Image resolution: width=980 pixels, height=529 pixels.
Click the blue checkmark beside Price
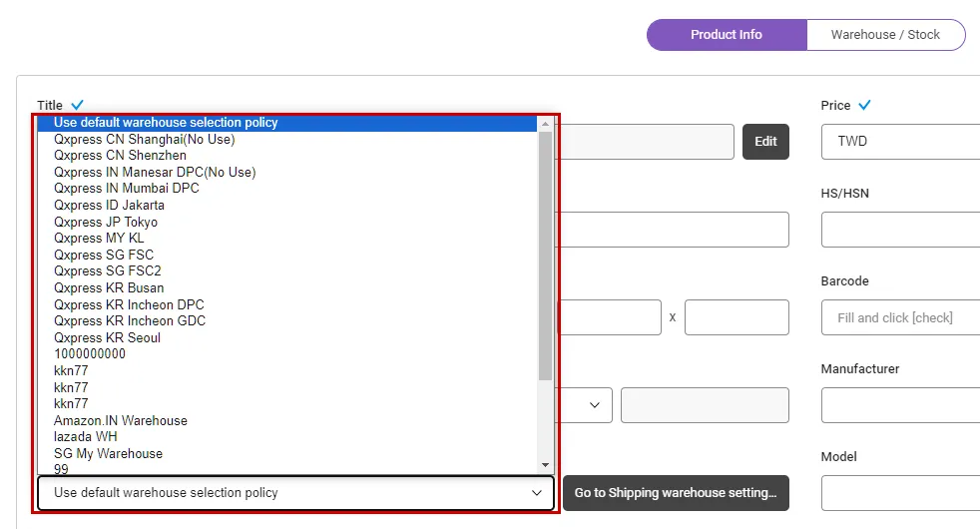(864, 105)
